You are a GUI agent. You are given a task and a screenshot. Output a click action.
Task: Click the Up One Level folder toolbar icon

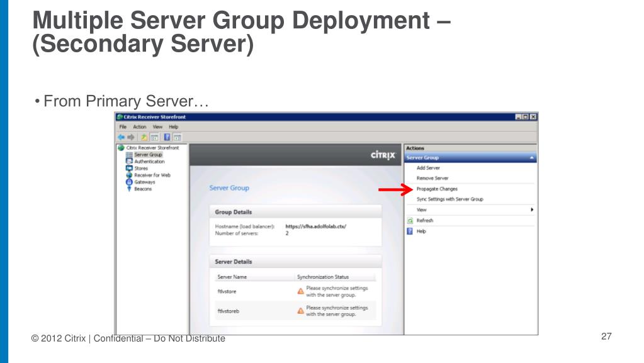coord(144,137)
